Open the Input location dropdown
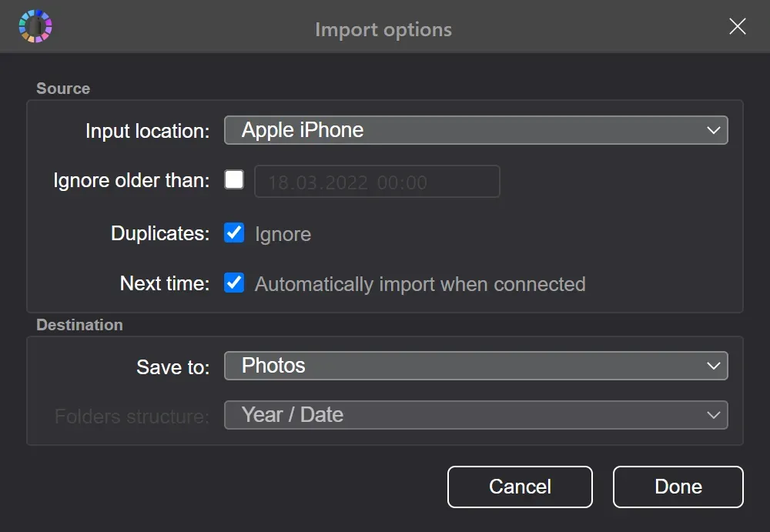This screenshot has height=532, width=770. click(475, 130)
